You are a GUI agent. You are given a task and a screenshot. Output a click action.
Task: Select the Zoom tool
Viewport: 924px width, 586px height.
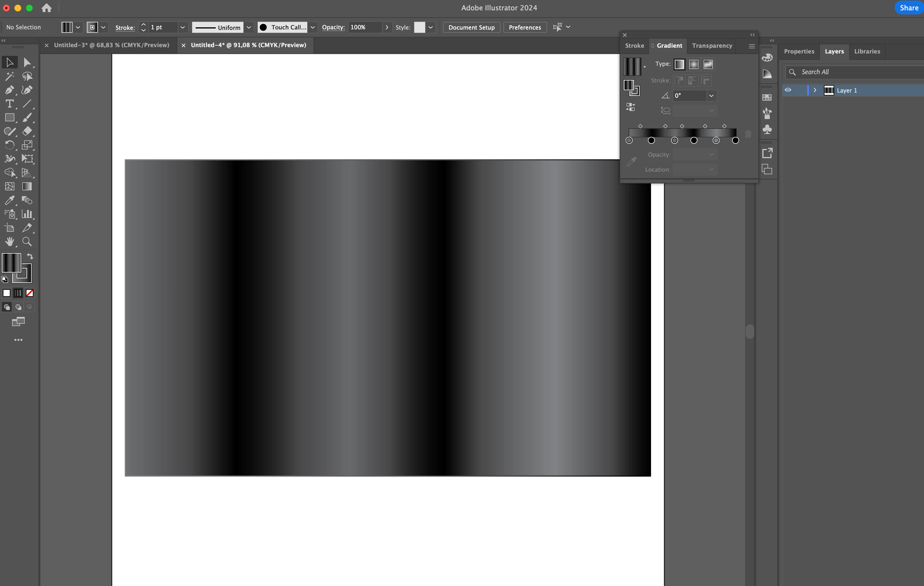(x=27, y=242)
